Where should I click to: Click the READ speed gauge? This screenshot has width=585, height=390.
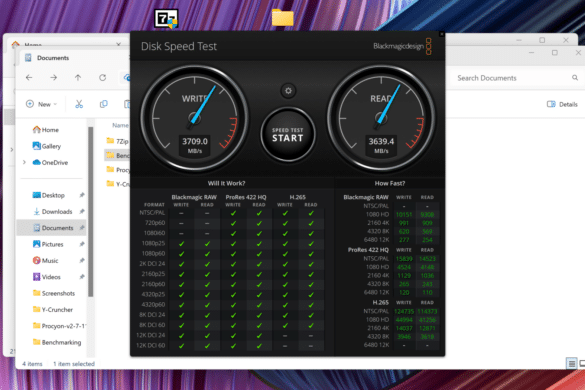(x=381, y=118)
